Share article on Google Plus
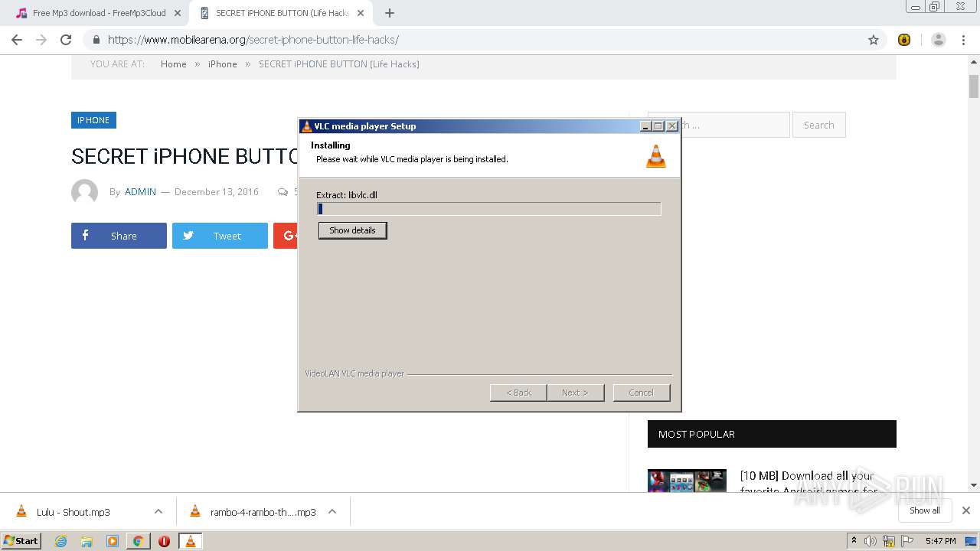980x551 pixels. click(x=286, y=236)
